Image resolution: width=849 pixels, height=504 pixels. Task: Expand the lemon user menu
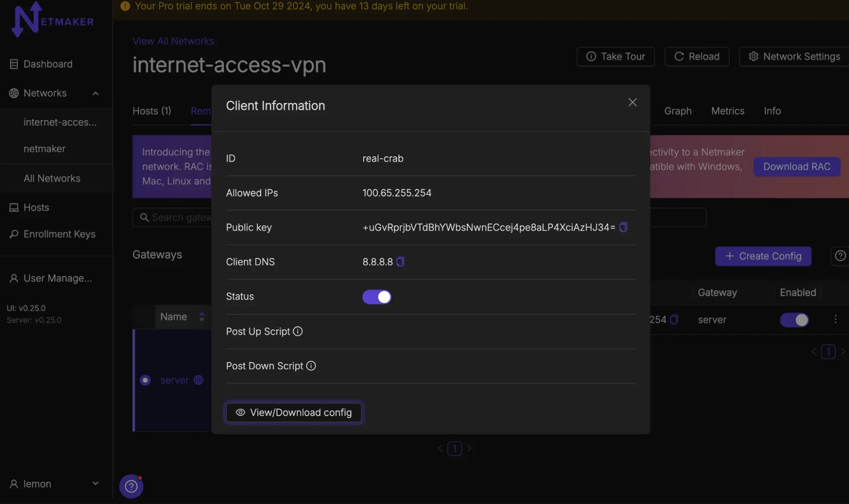(95, 483)
